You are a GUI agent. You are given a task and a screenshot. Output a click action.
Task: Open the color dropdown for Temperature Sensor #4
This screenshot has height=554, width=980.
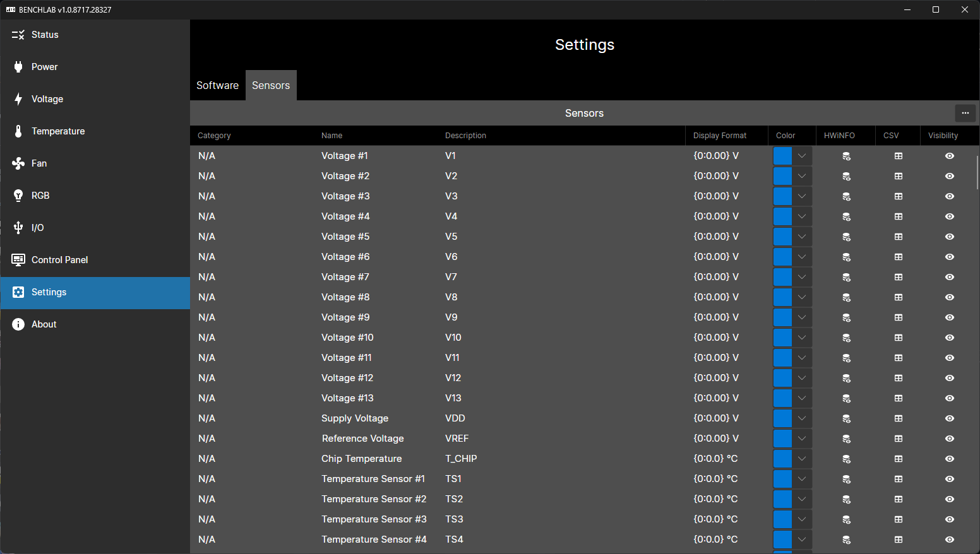801,539
